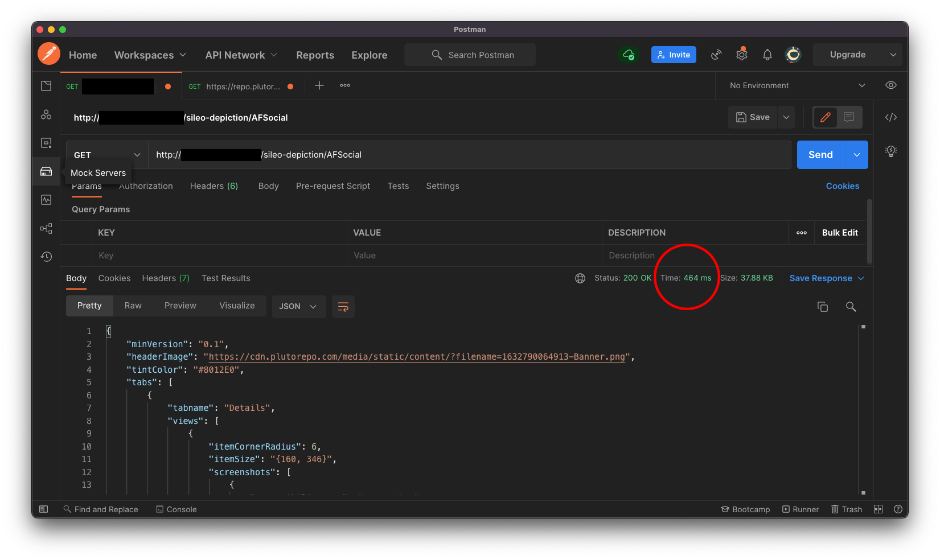Click the Save button

click(753, 117)
